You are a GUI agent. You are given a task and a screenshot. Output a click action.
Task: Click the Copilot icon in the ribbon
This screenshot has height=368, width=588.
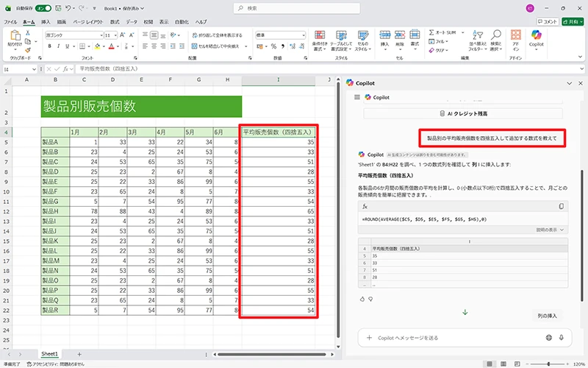coord(536,37)
